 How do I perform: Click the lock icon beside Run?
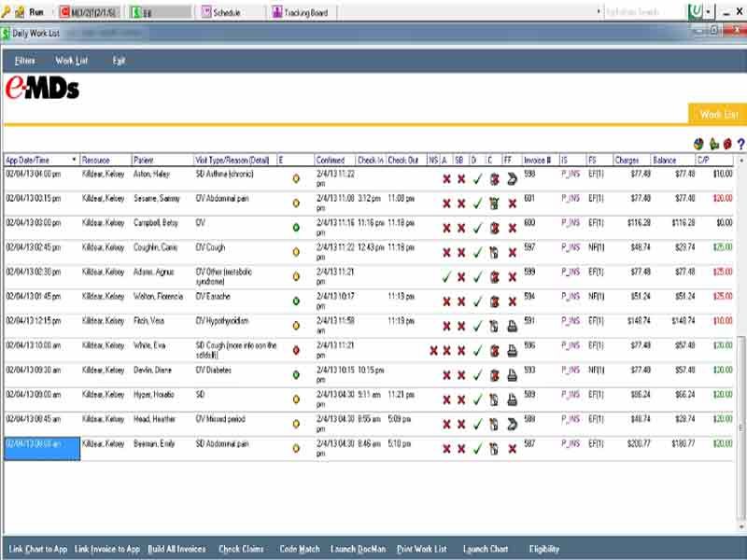(x=20, y=12)
